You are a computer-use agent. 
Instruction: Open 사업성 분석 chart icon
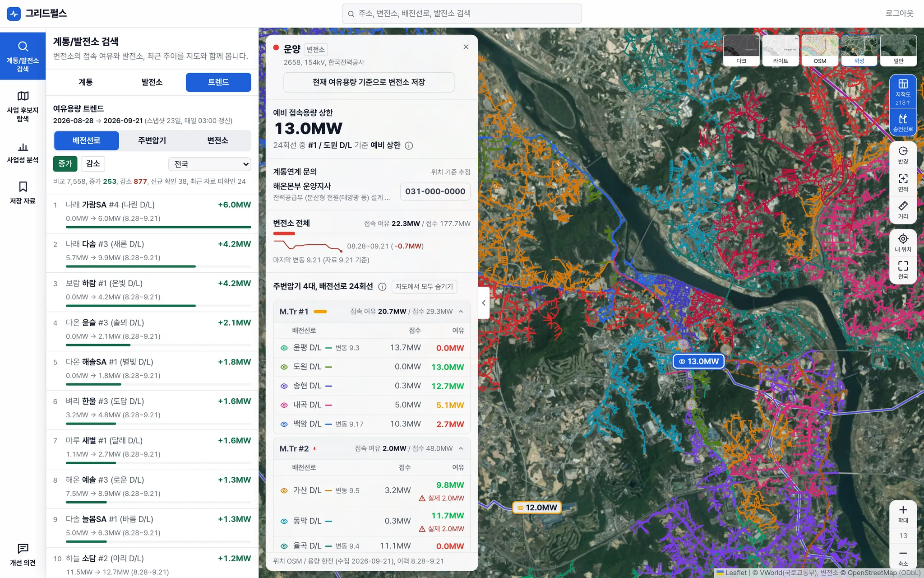(x=23, y=153)
